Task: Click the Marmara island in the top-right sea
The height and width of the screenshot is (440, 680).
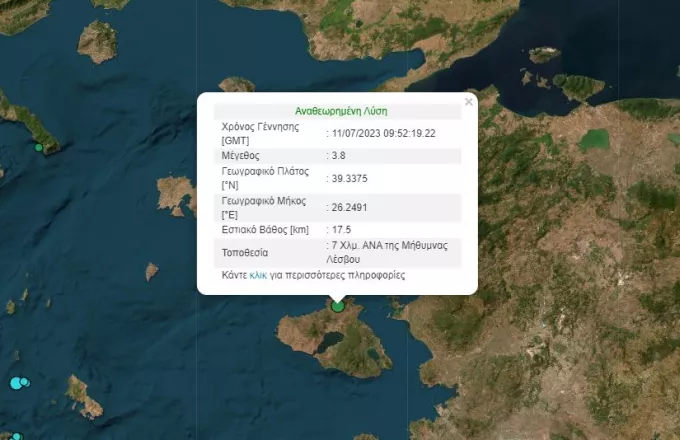Action: [x=543, y=54]
